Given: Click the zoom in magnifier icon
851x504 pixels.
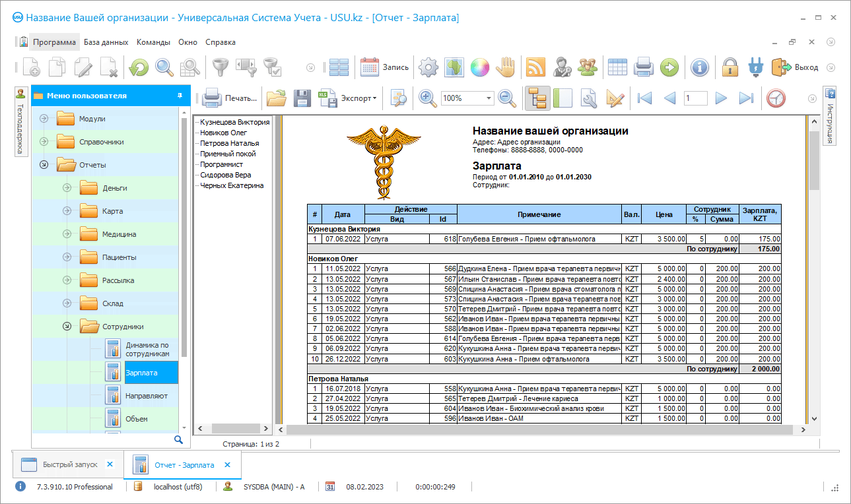Looking at the screenshot, I should point(428,98).
